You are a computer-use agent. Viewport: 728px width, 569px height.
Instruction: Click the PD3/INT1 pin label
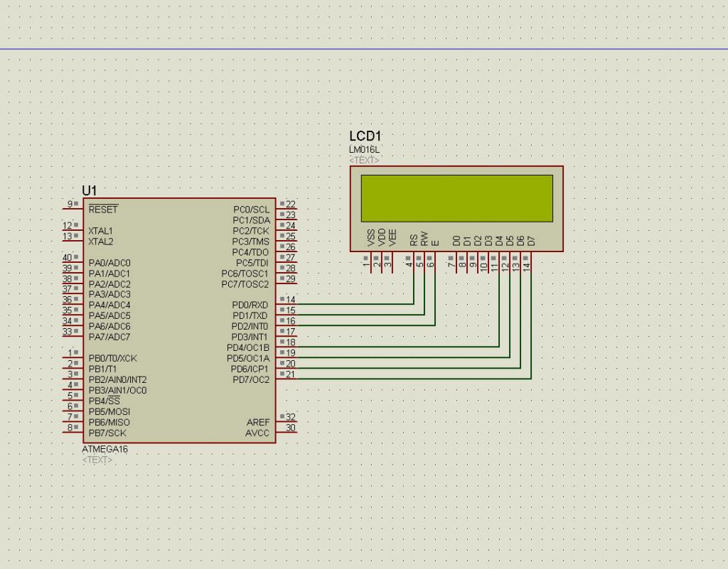point(250,337)
